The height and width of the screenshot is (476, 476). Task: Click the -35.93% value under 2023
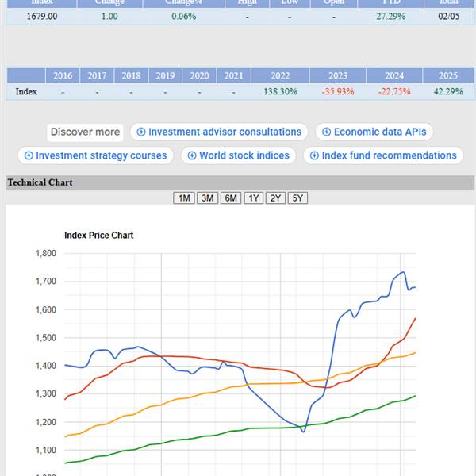(x=338, y=92)
